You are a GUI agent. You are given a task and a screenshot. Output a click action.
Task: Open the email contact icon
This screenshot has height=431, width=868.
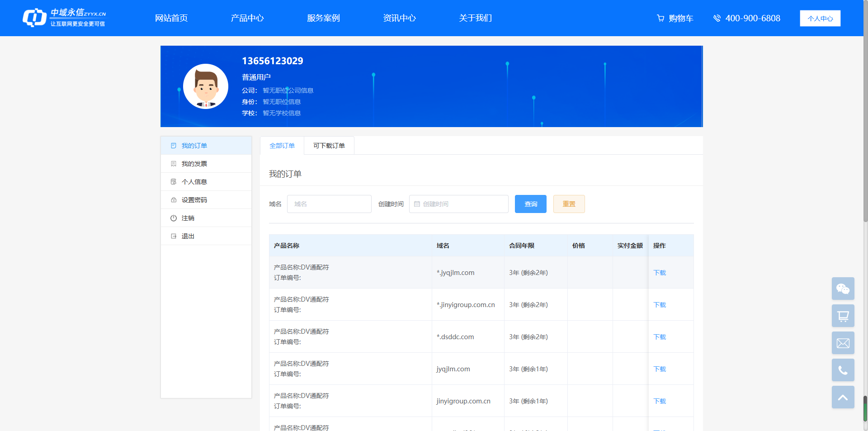click(x=842, y=343)
